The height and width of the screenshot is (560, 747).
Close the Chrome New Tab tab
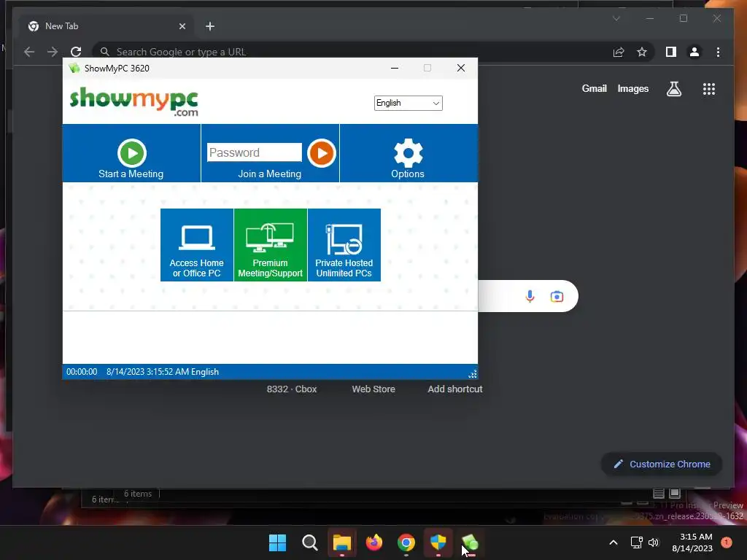[x=182, y=26]
